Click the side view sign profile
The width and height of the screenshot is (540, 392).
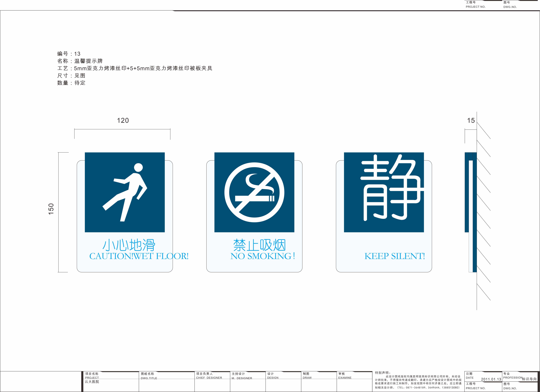471,212
